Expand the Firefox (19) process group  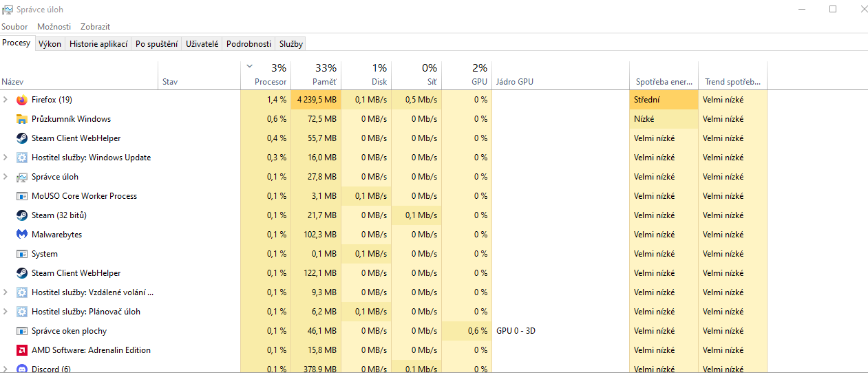tap(6, 100)
